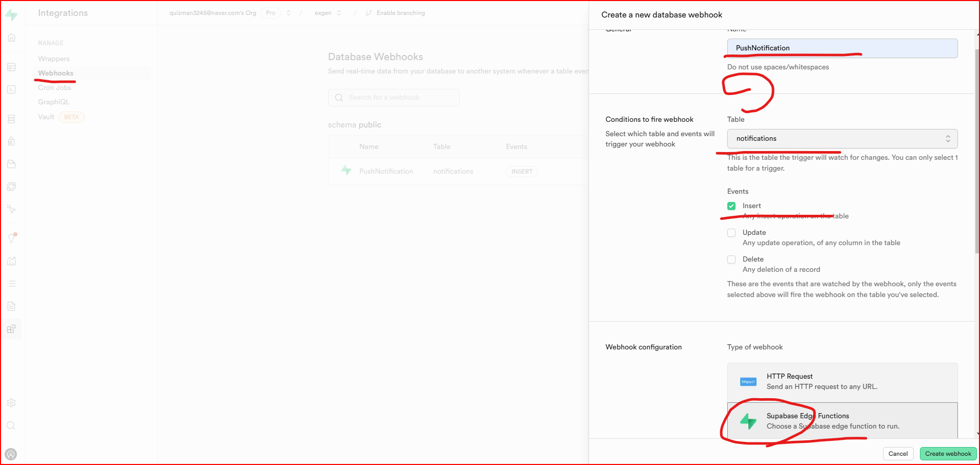
Task: Open the Realtime cursor icon
Action: [11, 209]
